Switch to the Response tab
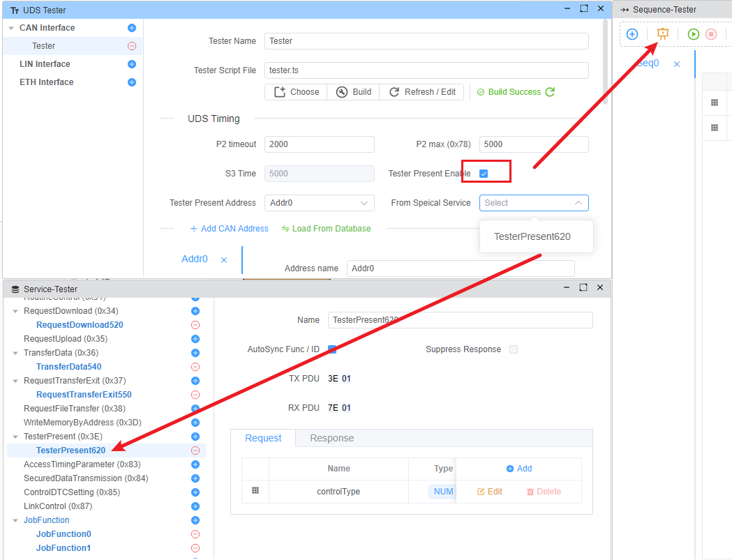This screenshot has width=732, height=560. [x=331, y=438]
